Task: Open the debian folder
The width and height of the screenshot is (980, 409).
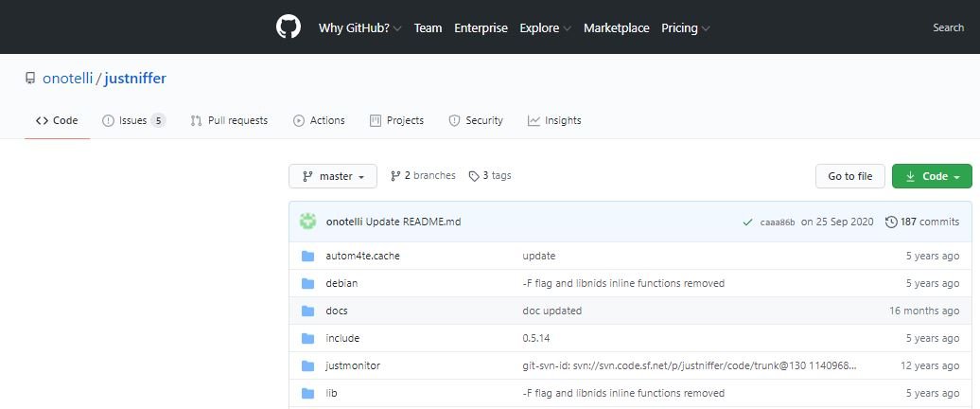Action: [x=341, y=283]
